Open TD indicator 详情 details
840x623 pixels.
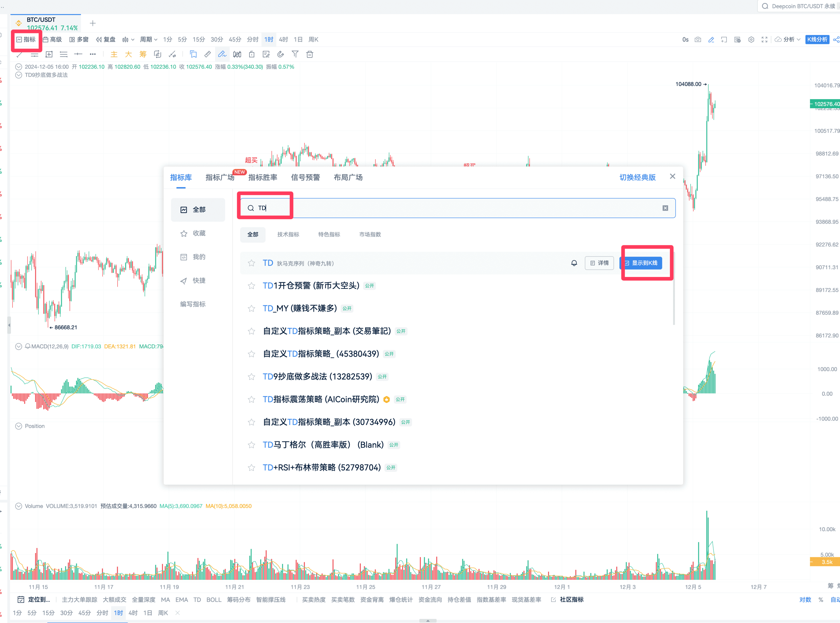599,263
